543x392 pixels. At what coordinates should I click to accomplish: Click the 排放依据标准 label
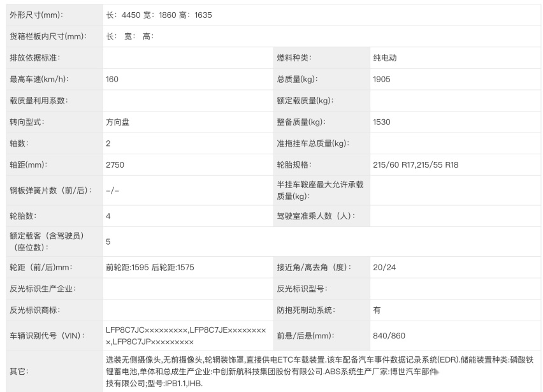34,58
